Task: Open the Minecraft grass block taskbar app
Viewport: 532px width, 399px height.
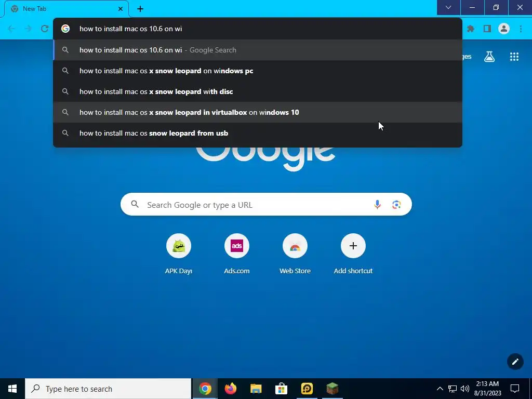Action: [332, 389]
